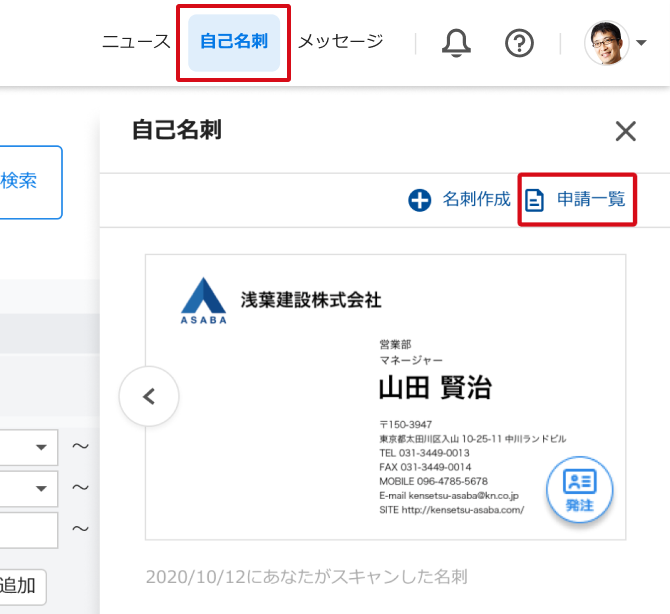Open the notification bell

[x=457, y=43]
